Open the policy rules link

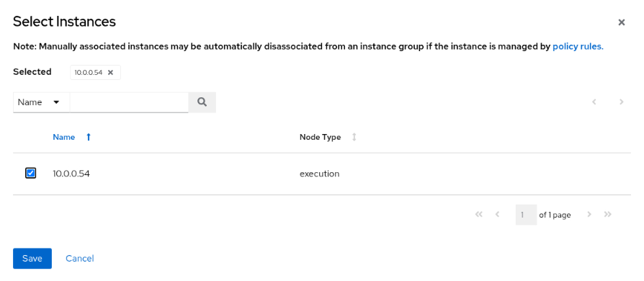coord(578,46)
